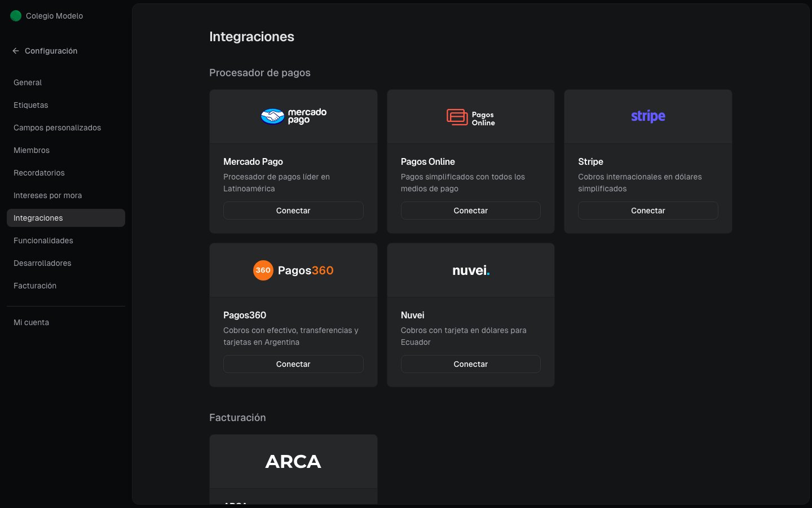This screenshot has width=812, height=508.
Task: Click the green Colegio Modelo organization icon
Action: (16, 16)
